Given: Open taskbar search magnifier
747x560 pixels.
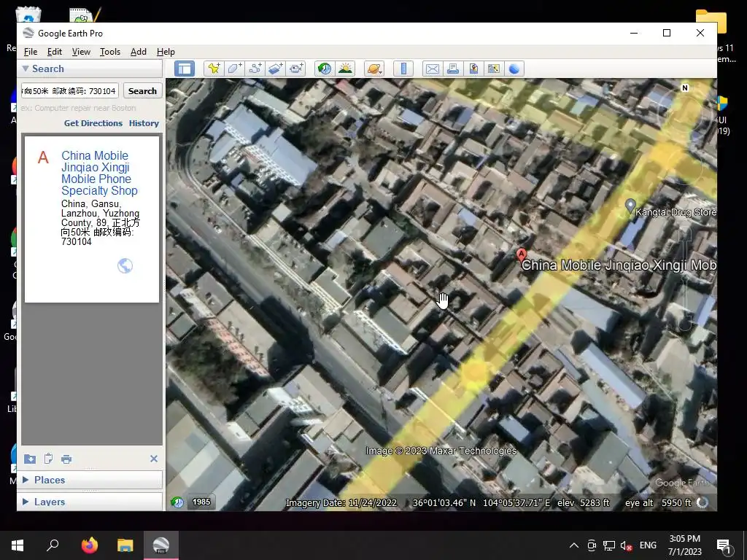Looking at the screenshot, I should point(53,545).
